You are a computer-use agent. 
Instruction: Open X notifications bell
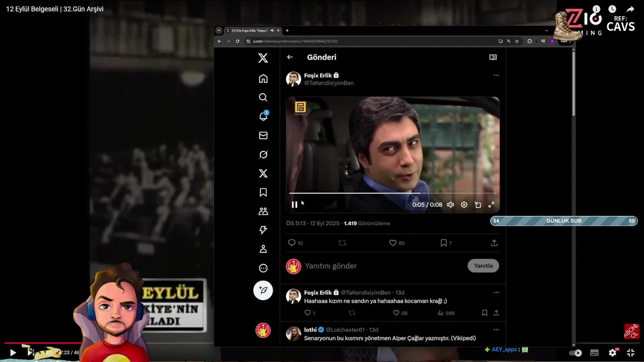coord(263,116)
